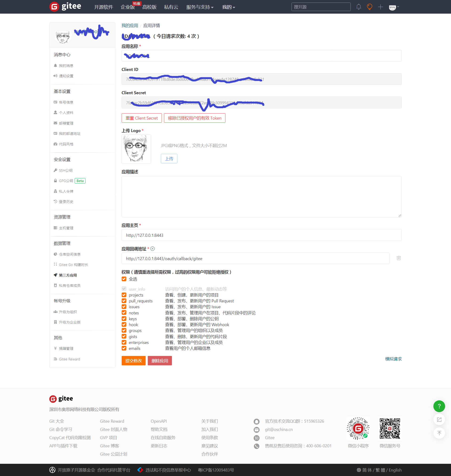Add another callback address with plus icon
Viewport: 451px width, 476px height.
(152, 249)
